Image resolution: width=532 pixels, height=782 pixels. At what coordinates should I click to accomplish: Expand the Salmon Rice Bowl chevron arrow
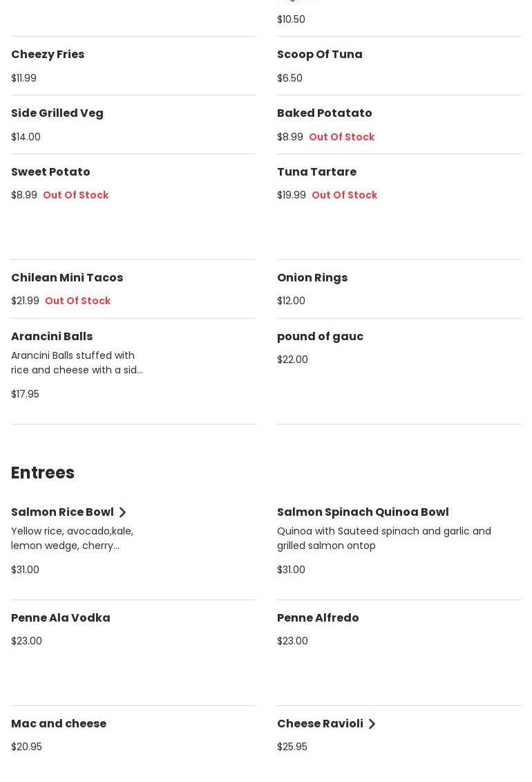pyautogui.click(x=122, y=512)
